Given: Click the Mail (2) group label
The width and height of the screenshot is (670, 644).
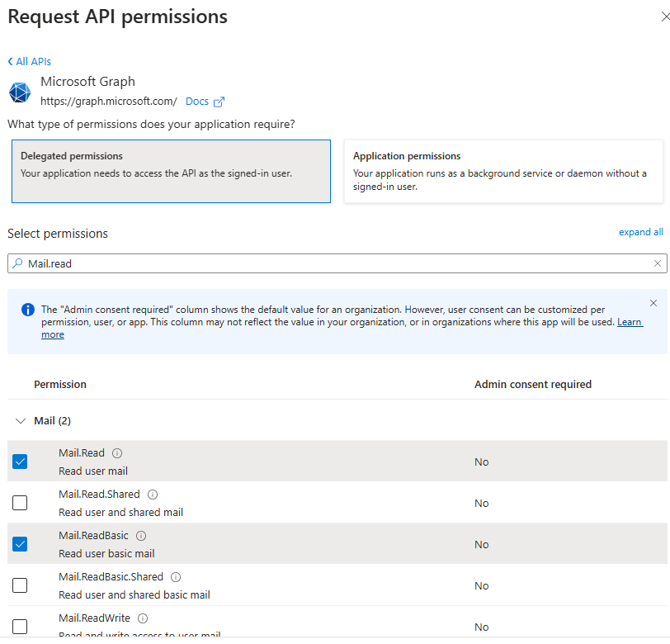Looking at the screenshot, I should coord(53,421).
